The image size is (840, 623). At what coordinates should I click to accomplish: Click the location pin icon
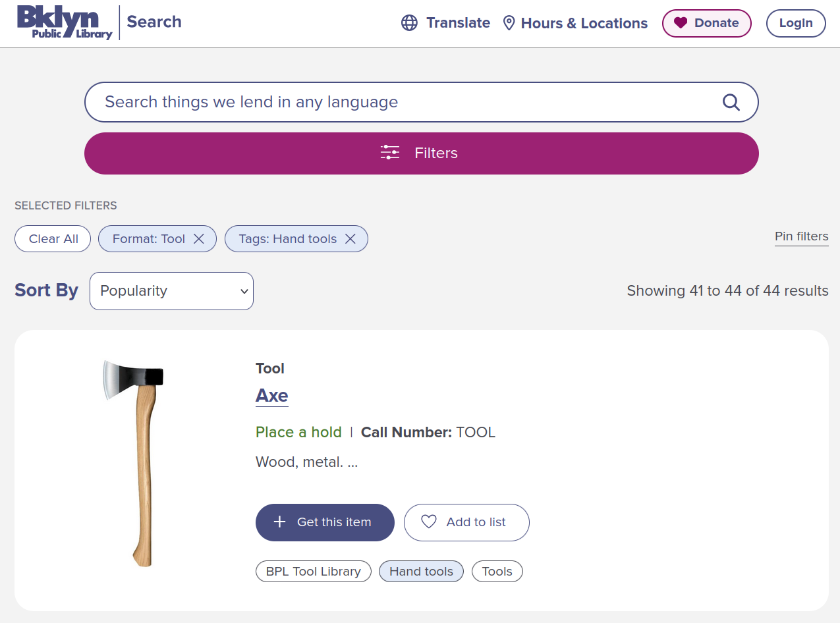point(509,23)
